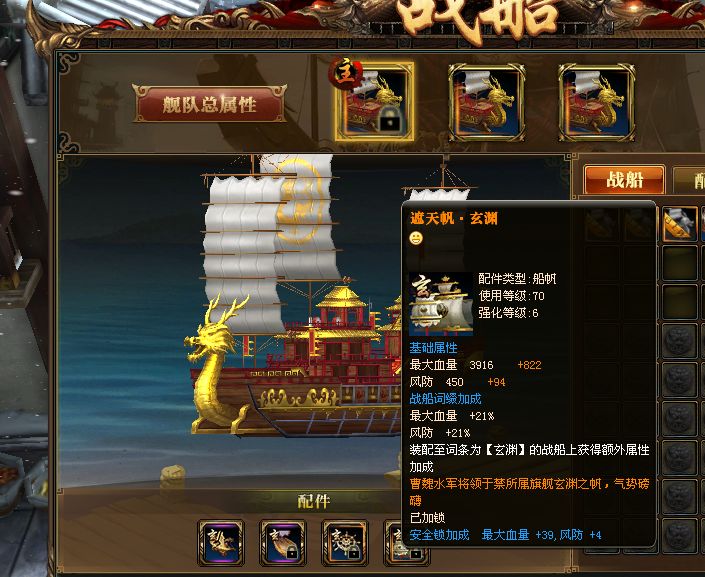Click the topmost locked lion-head inventory slot
Image resolution: width=705 pixels, height=577 pixels.
(x=680, y=340)
